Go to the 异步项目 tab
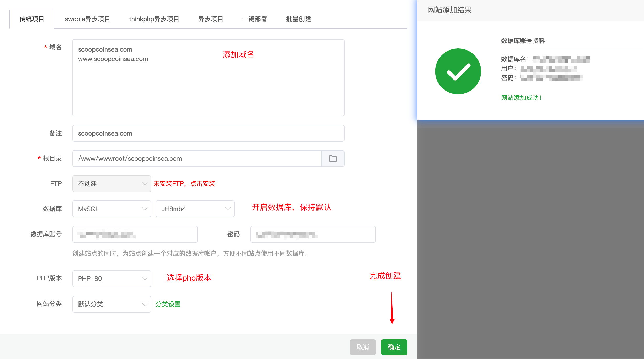This screenshot has height=359, width=644. [210, 19]
